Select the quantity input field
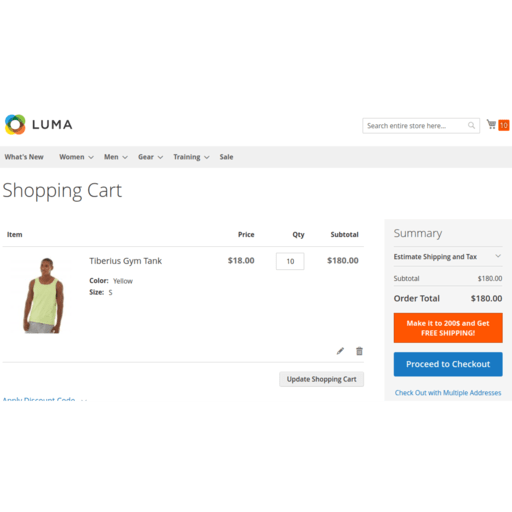The image size is (512, 512). [x=290, y=261]
